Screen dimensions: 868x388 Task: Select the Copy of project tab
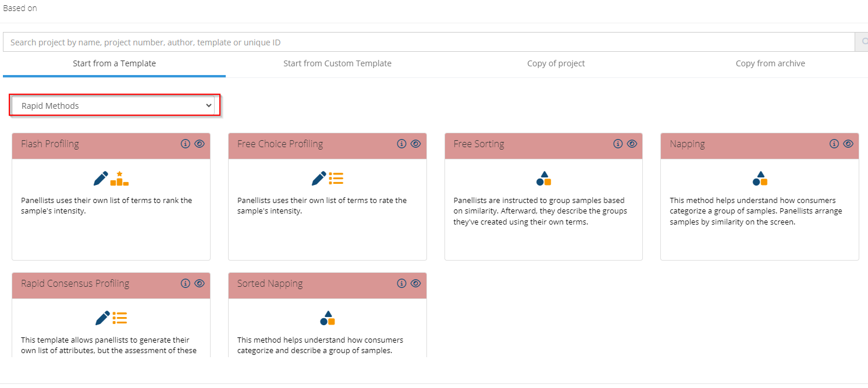556,63
